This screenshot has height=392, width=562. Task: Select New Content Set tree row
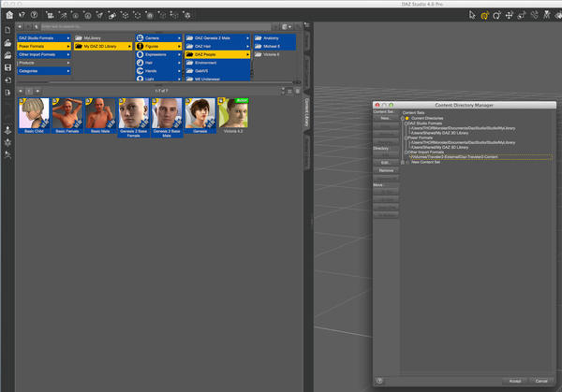(x=425, y=162)
